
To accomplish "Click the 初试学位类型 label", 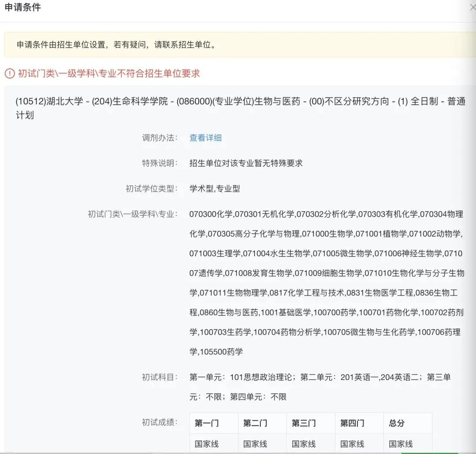I will tap(152, 188).
